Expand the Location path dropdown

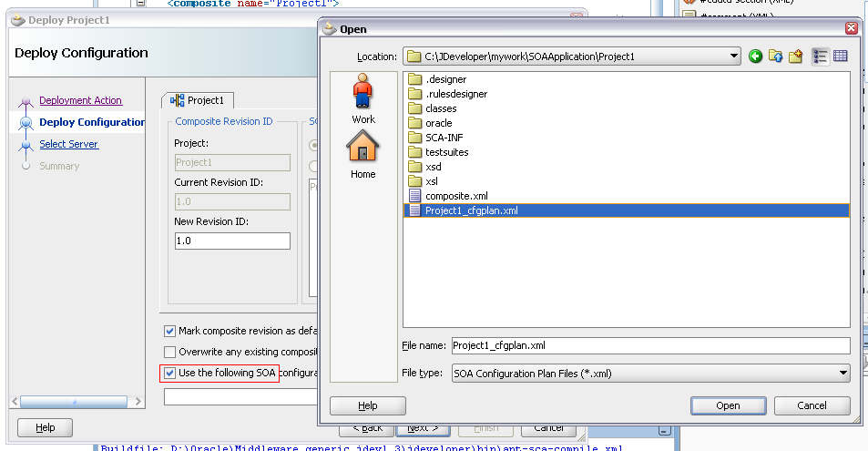click(734, 56)
